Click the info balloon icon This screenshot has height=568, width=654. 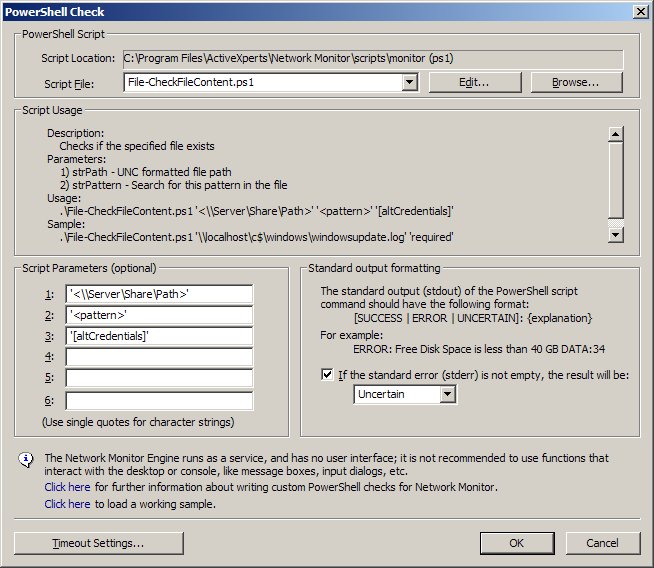pyautogui.click(x=26, y=460)
